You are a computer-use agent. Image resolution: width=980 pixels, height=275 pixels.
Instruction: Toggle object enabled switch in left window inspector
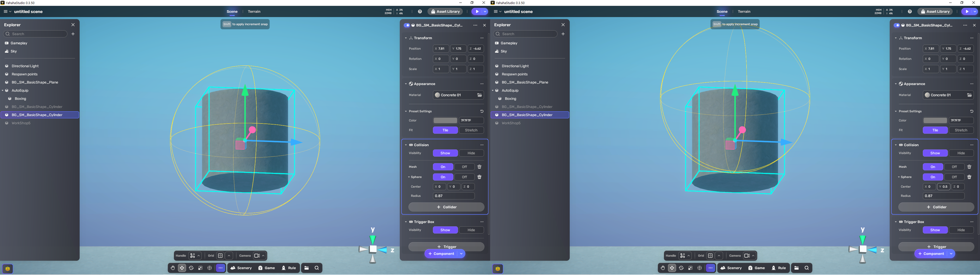tap(407, 25)
